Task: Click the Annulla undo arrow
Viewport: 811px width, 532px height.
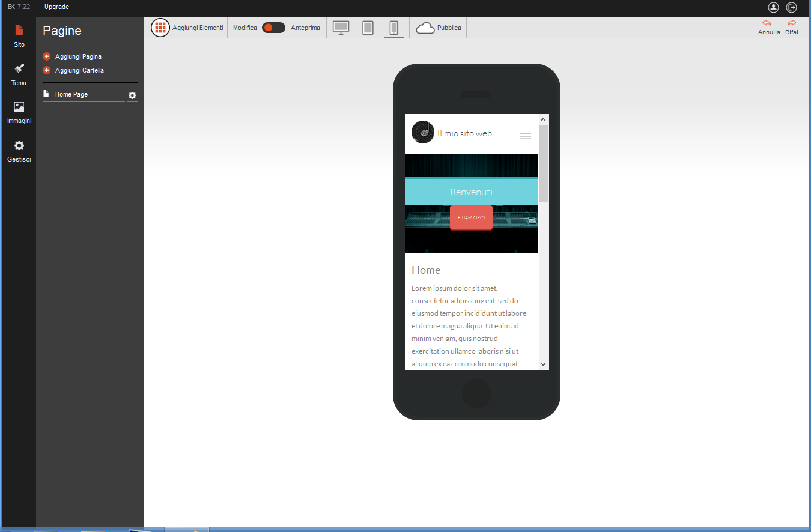Action: [x=767, y=23]
